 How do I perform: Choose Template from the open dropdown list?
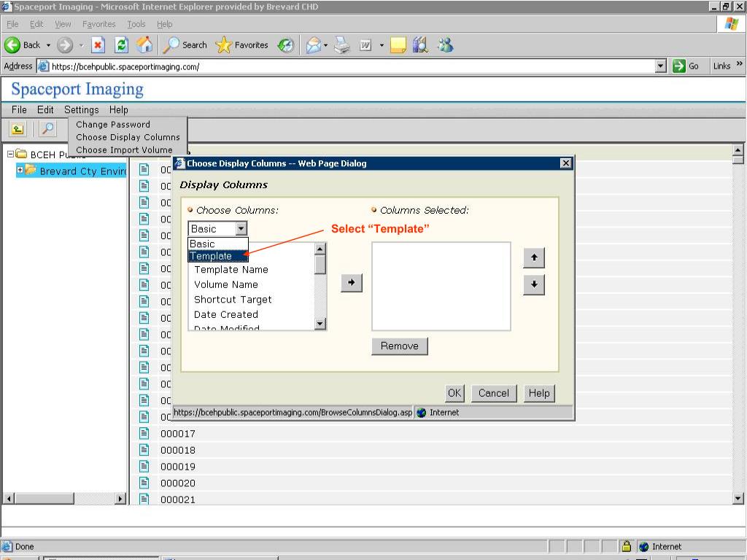[218, 256]
